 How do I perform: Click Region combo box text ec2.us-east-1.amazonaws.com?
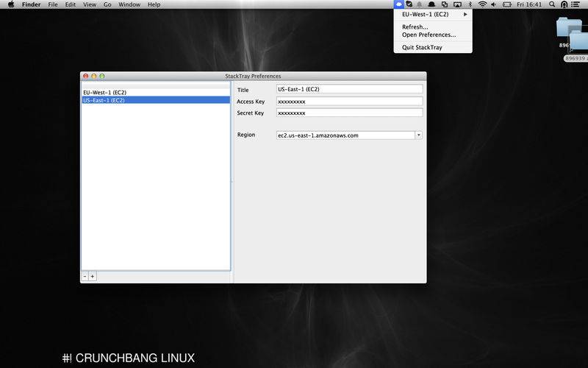(x=318, y=135)
